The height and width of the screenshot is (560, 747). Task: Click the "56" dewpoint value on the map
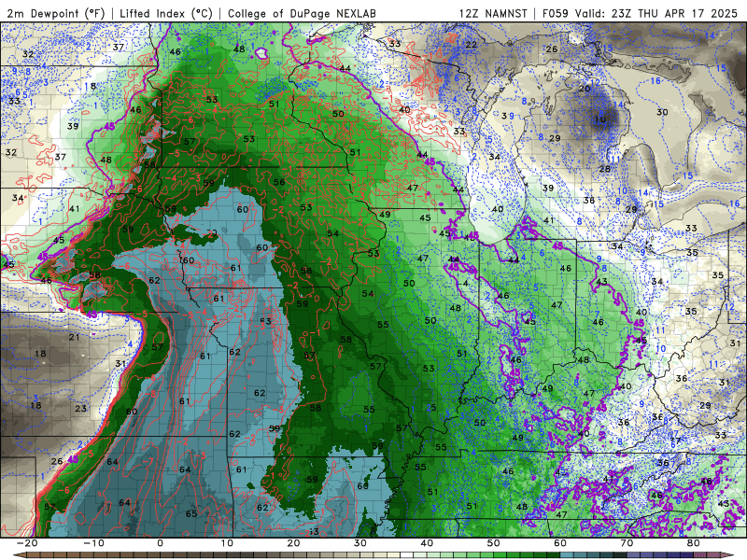(279, 182)
